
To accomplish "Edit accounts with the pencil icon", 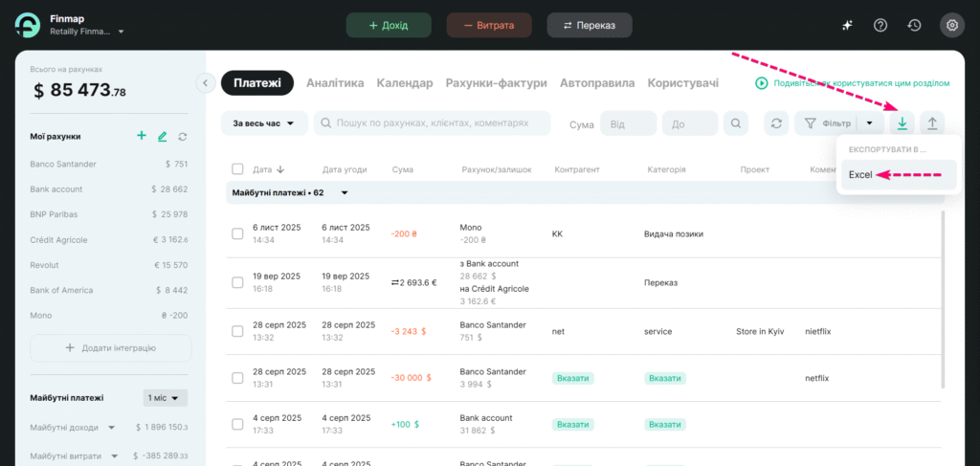I will click(x=162, y=137).
